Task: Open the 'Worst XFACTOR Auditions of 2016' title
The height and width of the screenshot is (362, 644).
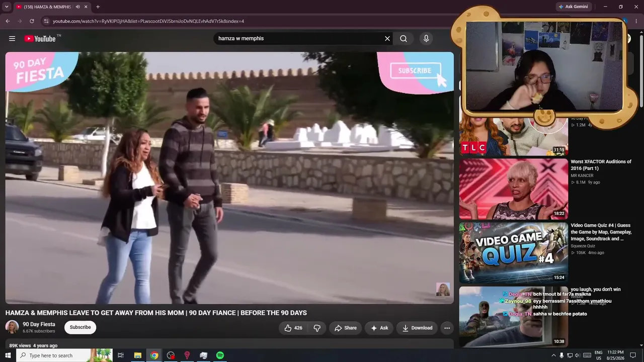Action: pos(601,165)
